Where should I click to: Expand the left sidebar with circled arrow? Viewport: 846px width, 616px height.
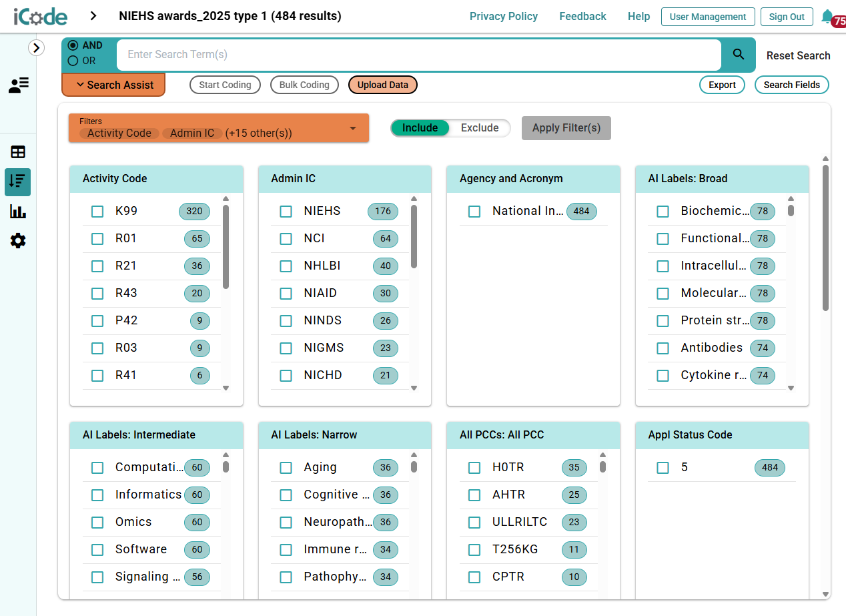36,47
